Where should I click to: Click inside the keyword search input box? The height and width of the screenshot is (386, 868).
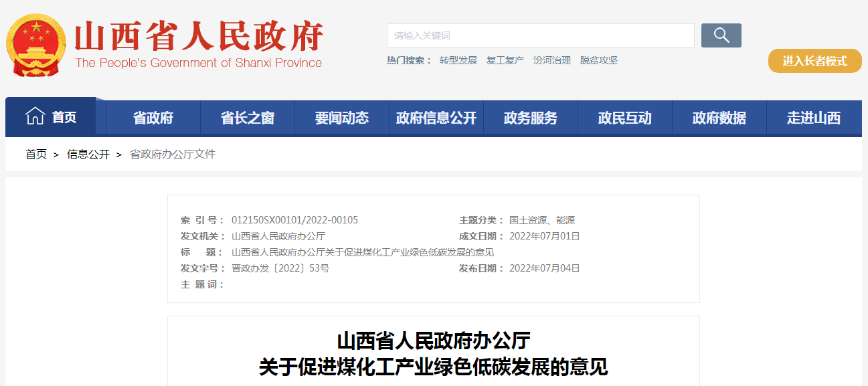point(535,35)
